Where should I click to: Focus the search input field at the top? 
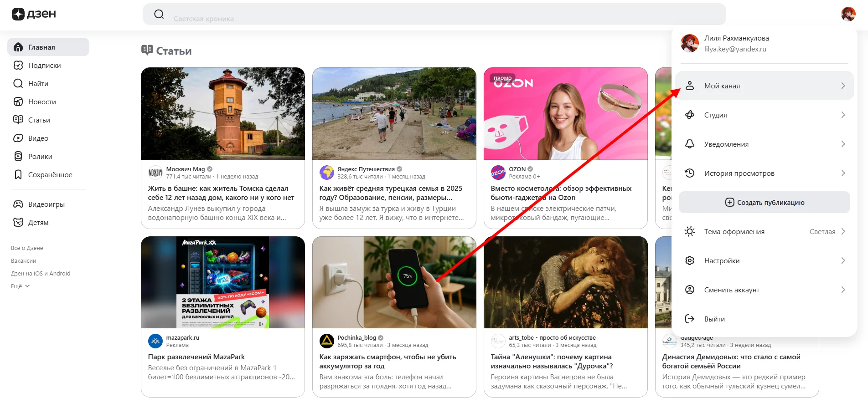coord(434,14)
